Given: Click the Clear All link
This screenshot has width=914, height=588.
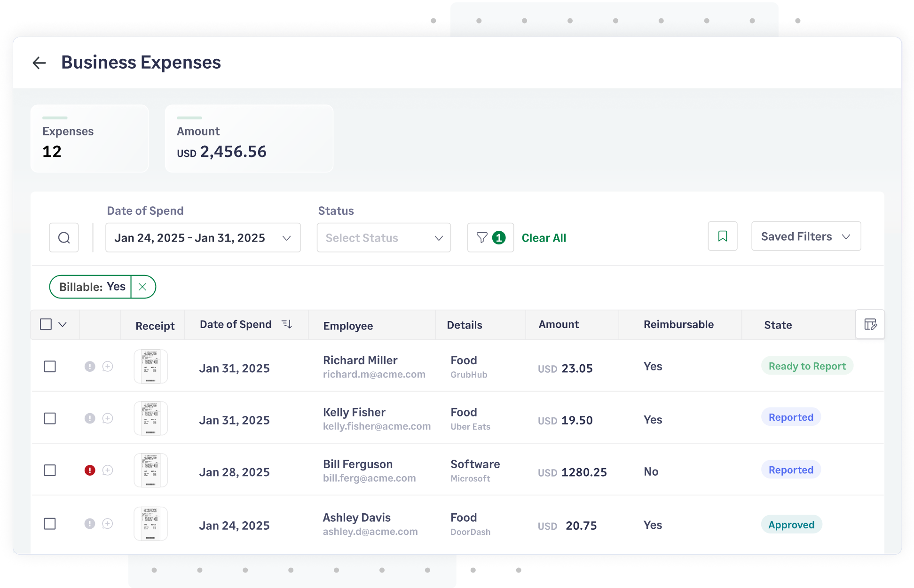Looking at the screenshot, I should [544, 237].
